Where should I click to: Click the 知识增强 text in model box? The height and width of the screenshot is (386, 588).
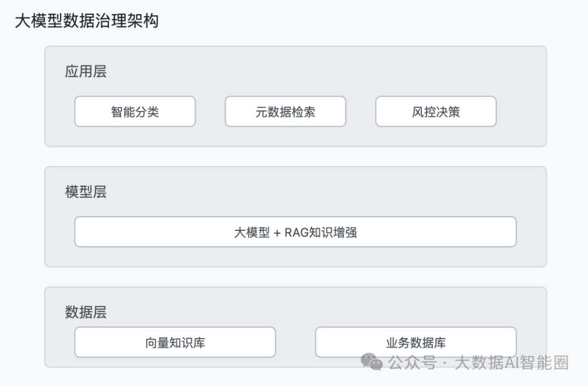[x=333, y=232]
